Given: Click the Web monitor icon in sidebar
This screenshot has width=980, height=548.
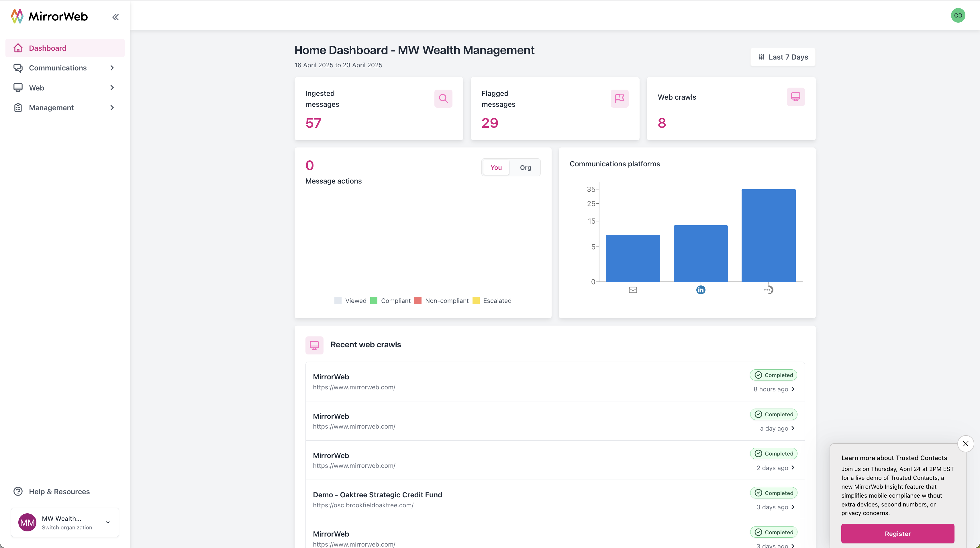Looking at the screenshot, I should click(18, 88).
